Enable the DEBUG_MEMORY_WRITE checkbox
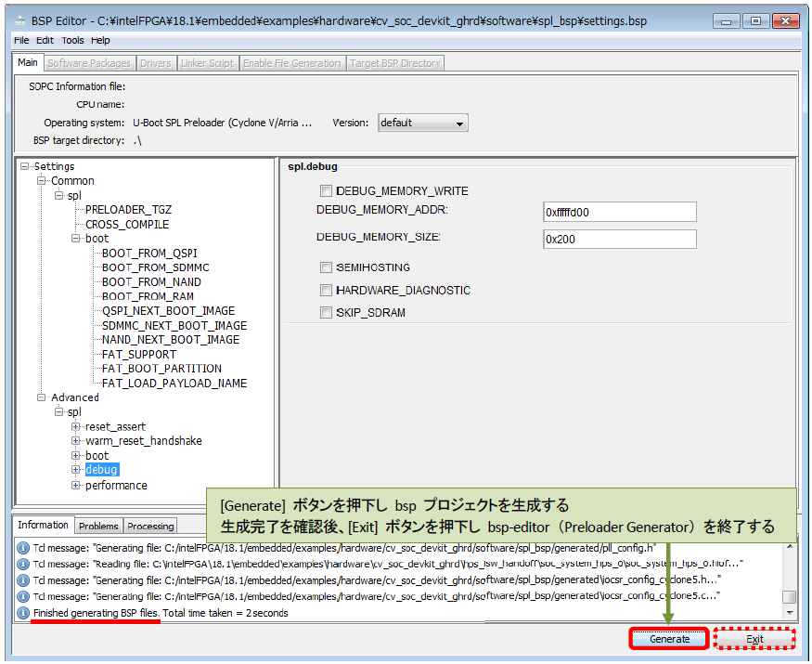Screen dimensions: 812x664 [326, 191]
